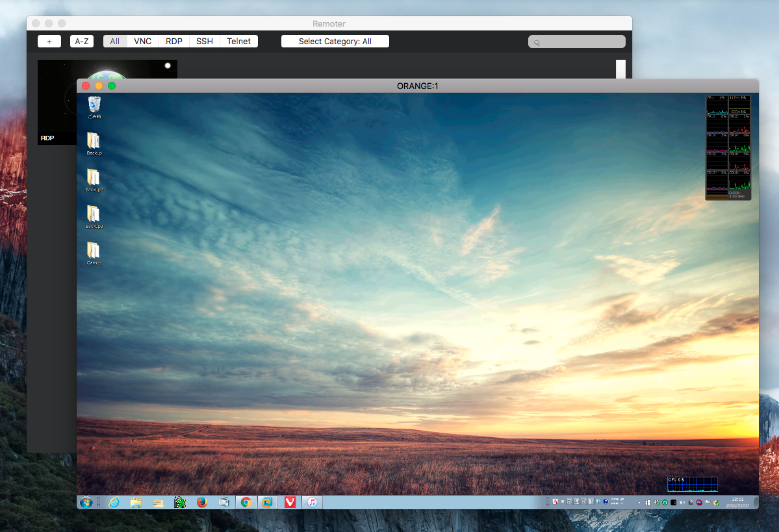
Task: Open the CPU meter gadget on remote desktop
Action: pyautogui.click(x=728, y=147)
